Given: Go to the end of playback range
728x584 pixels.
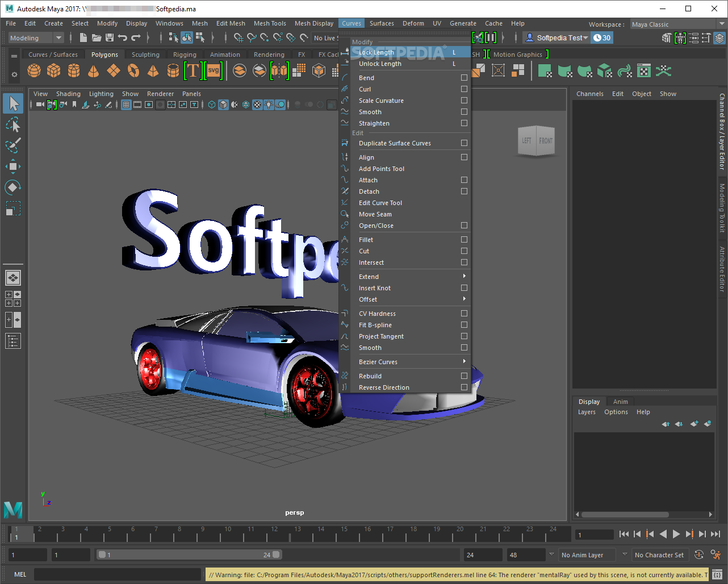Looking at the screenshot, I should click(716, 534).
